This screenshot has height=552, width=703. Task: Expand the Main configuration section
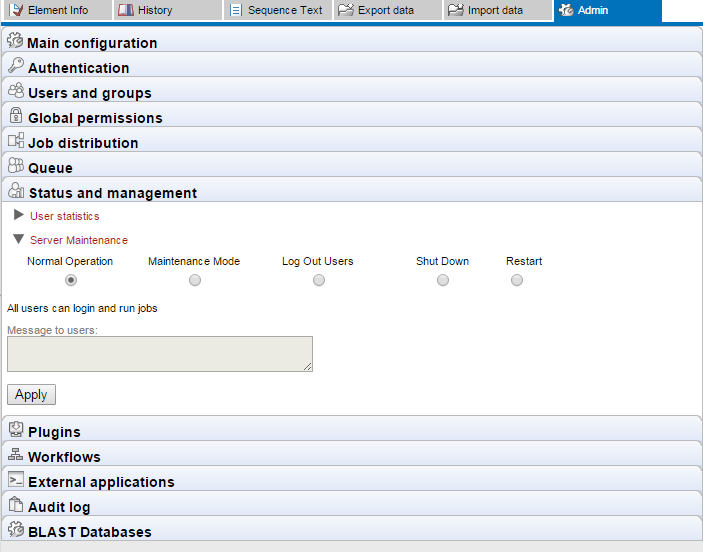click(352, 40)
